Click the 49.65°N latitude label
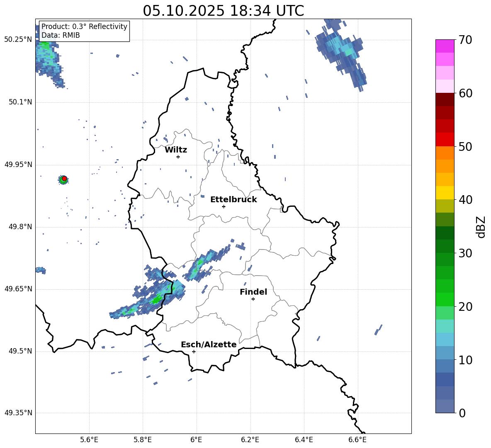The height and width of the screenshot is (448, 491). pos(18,289)
